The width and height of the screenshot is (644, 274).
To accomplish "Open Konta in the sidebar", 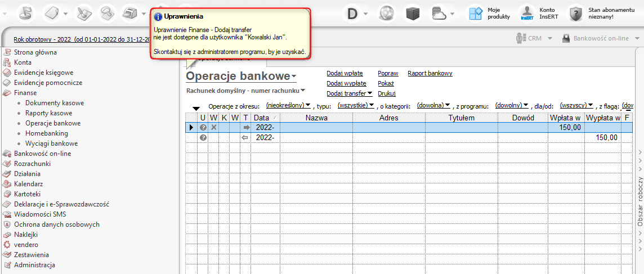I will point(23,62).
